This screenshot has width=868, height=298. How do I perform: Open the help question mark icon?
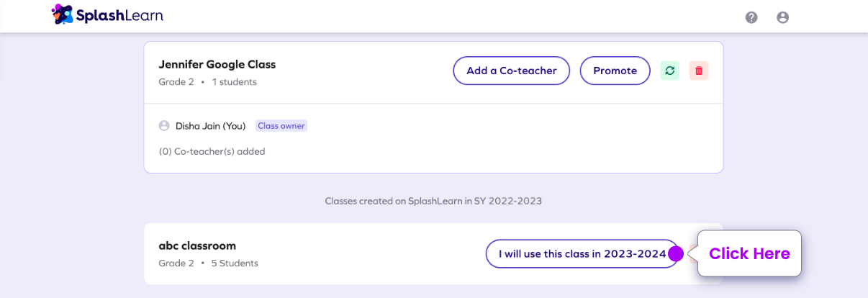tap(751, 17)
